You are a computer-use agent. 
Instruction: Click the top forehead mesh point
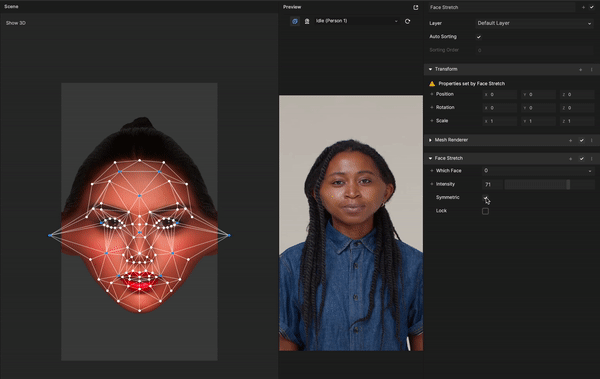140,160
